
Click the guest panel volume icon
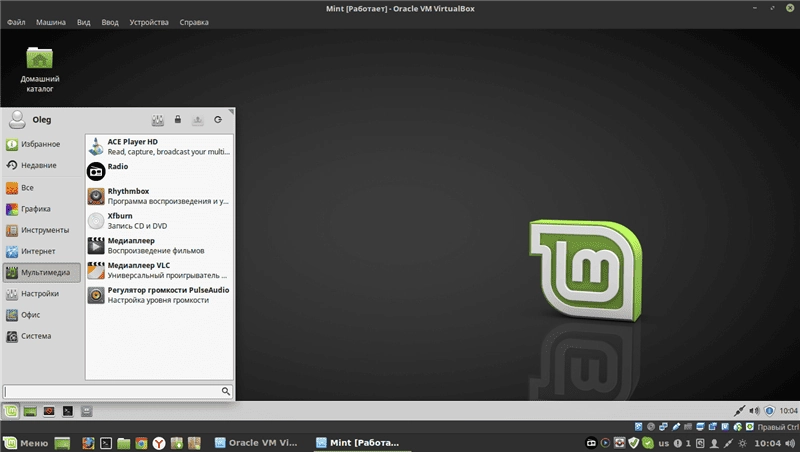tap(755, 411)
